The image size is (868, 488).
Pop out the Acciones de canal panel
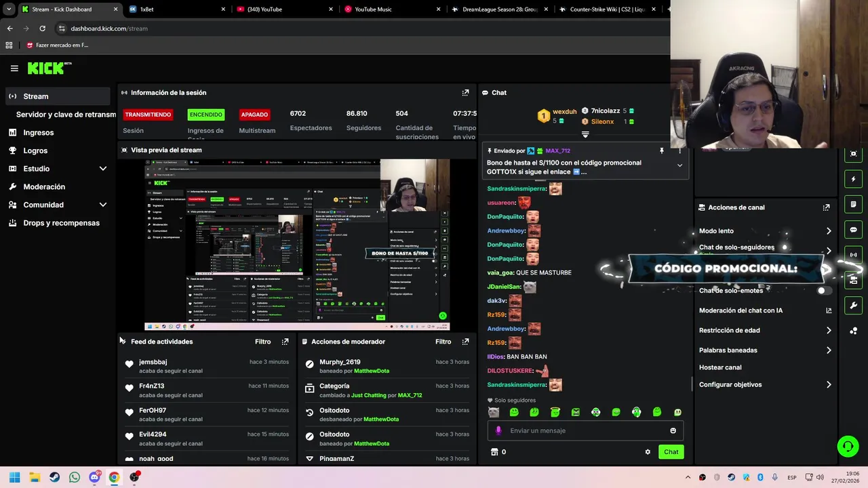[x=826, y=207]
